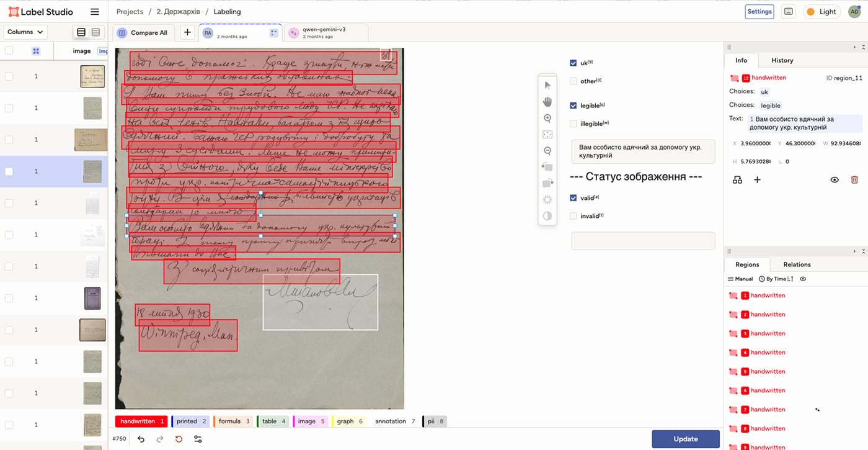Open the qwen-gemini-v3 prediction tab
The width and height of the screenshot is (868, 450).
click(x=327, y=33)
